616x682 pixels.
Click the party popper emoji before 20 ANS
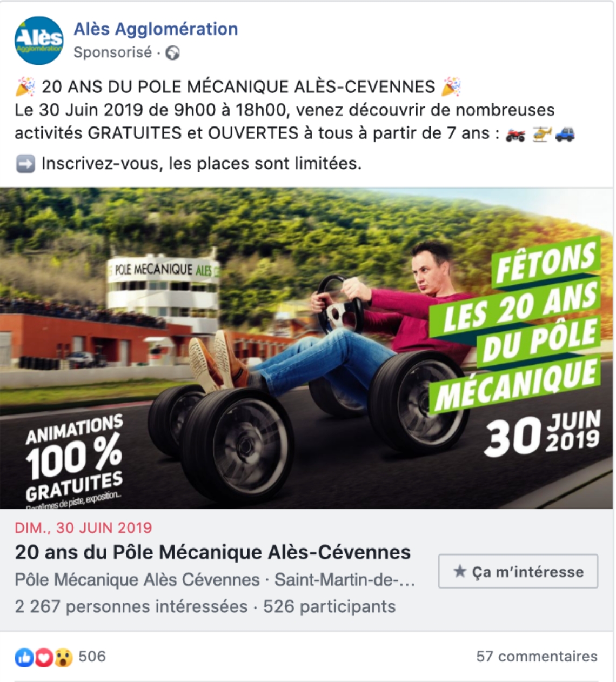[x=25, y=86]
